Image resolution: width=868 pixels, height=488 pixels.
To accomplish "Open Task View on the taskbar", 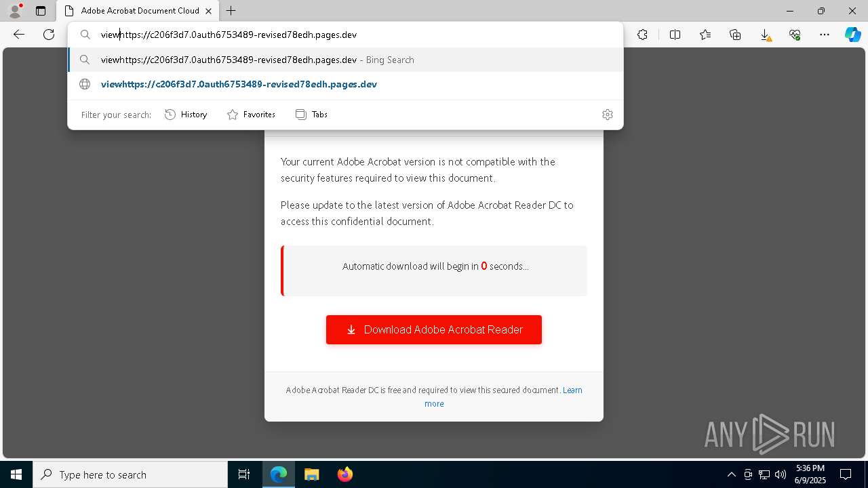I will [x=244, y=474].
